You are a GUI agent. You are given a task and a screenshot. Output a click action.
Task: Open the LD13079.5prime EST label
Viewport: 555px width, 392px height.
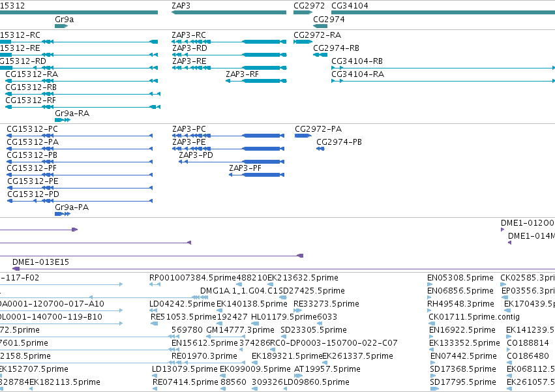coord(185,370)
